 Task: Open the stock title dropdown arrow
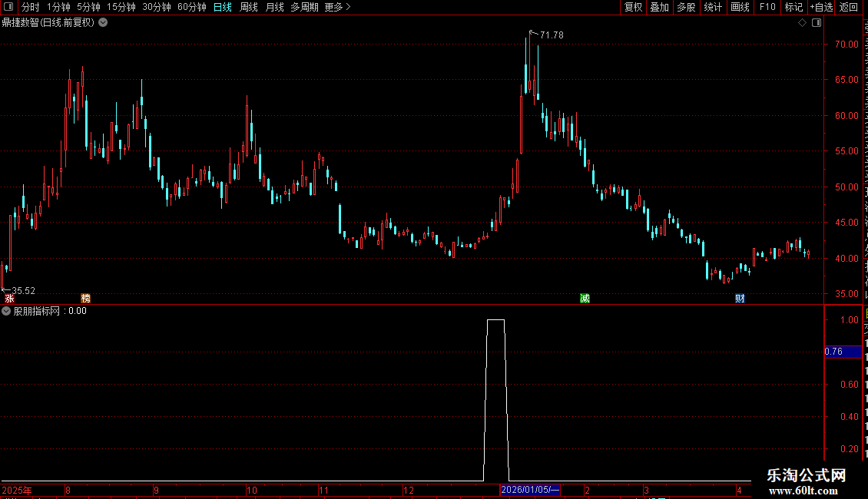click(103, 23)
